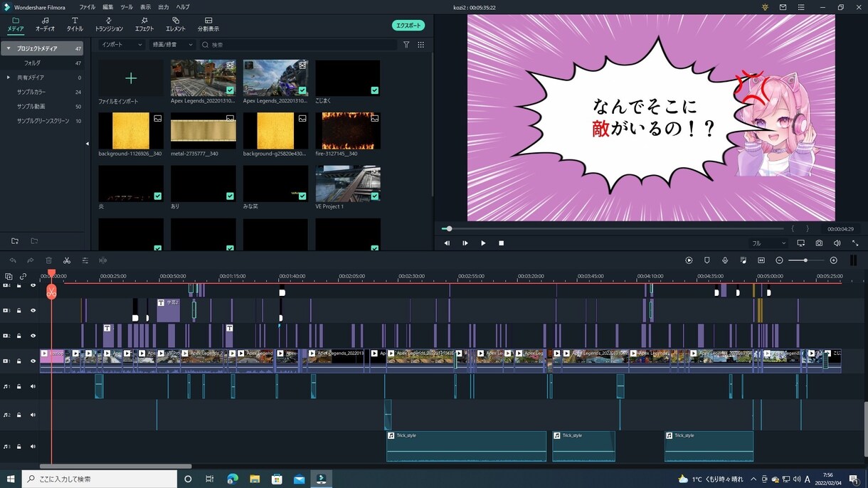Click the delete folder icon beside new folder
This screenshot has width=868, height=488.
point(34,241)
